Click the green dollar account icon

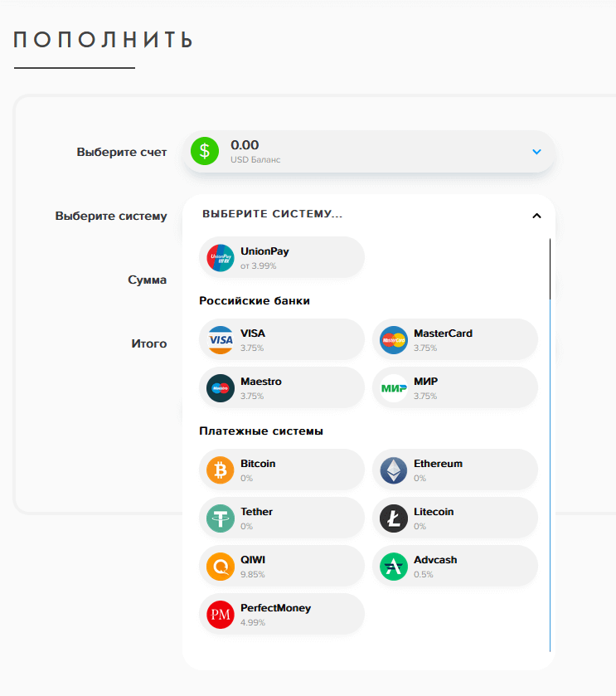[205, 152]
